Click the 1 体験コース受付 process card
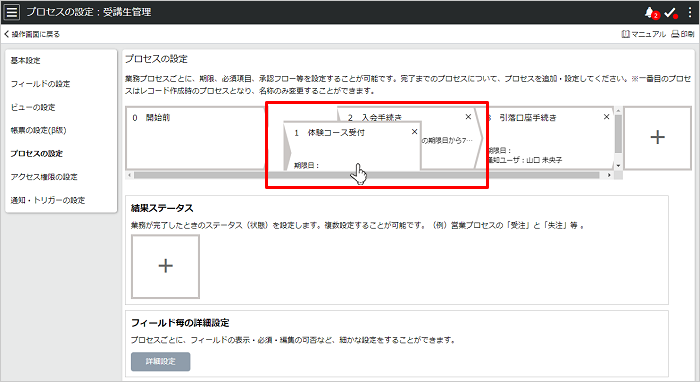The width and height of the screenshot is (700, 382). tap(352, 146)
